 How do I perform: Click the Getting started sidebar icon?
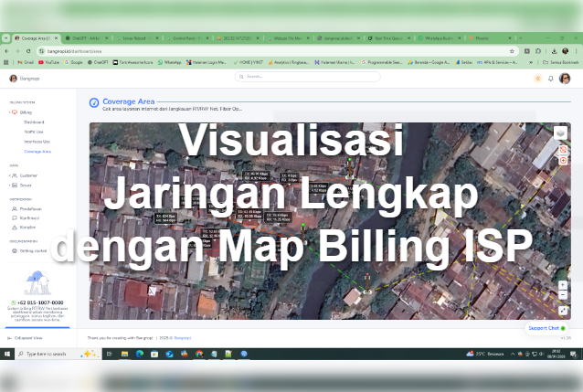(14, 249)
